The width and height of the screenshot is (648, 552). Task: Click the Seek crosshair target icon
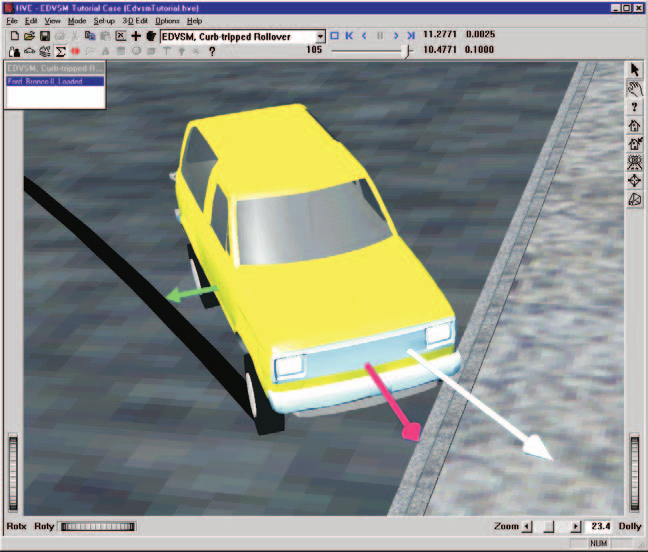[x=635, y=181]
